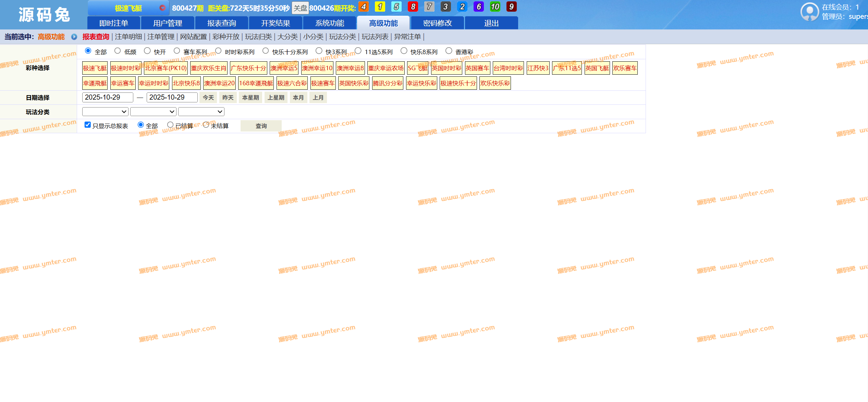Select the 已结算 radio button
Screen dimensions: 868x402
pos(170,125)
